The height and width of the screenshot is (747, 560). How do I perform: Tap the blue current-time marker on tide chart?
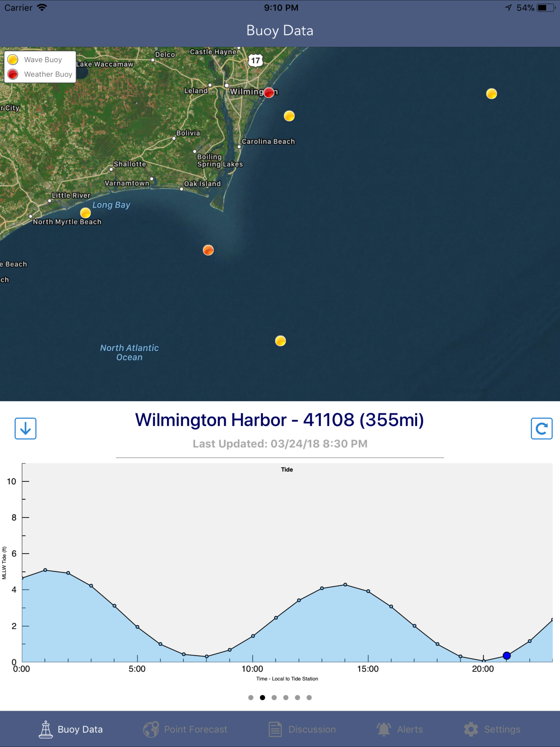507,656
